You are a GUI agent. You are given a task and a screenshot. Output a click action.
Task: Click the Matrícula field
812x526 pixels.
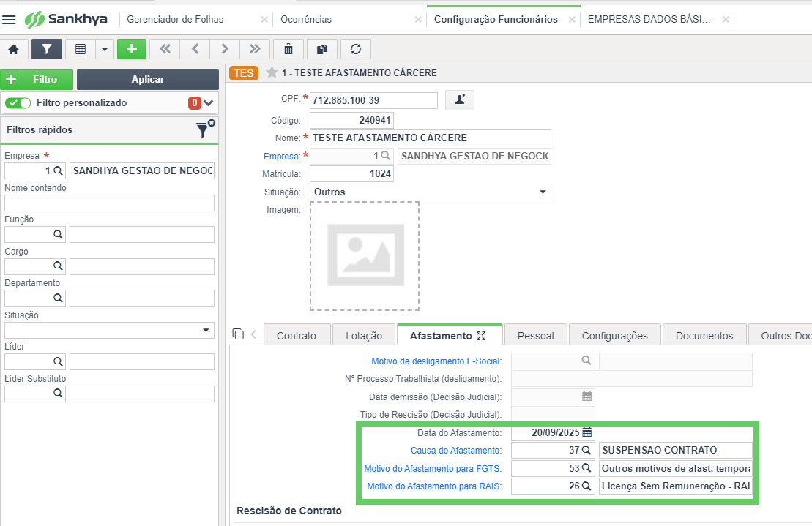point(351,174)
